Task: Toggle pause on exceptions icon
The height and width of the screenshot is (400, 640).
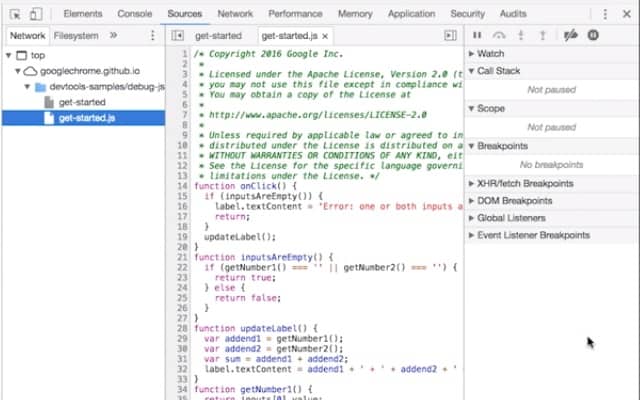Action: pos(593,36)
